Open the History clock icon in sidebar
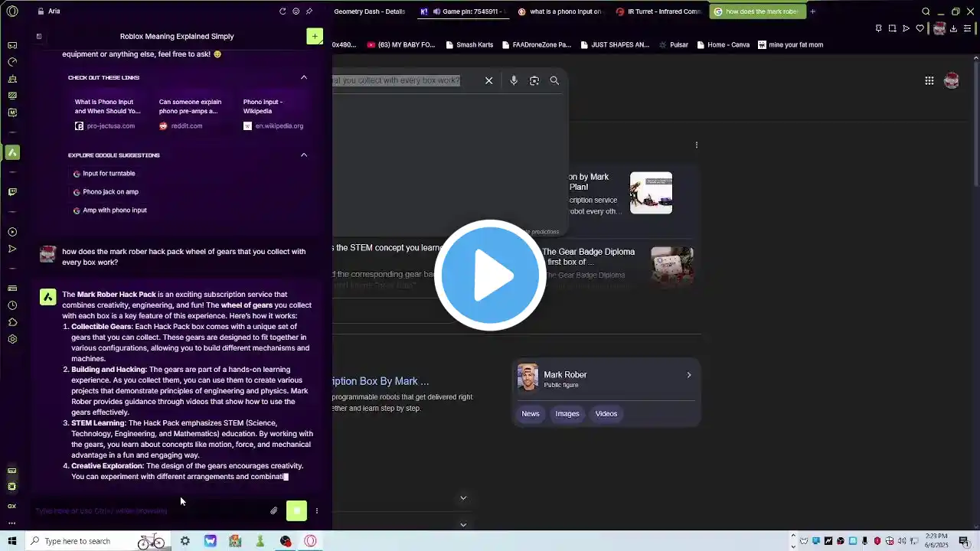 (12, 305)
